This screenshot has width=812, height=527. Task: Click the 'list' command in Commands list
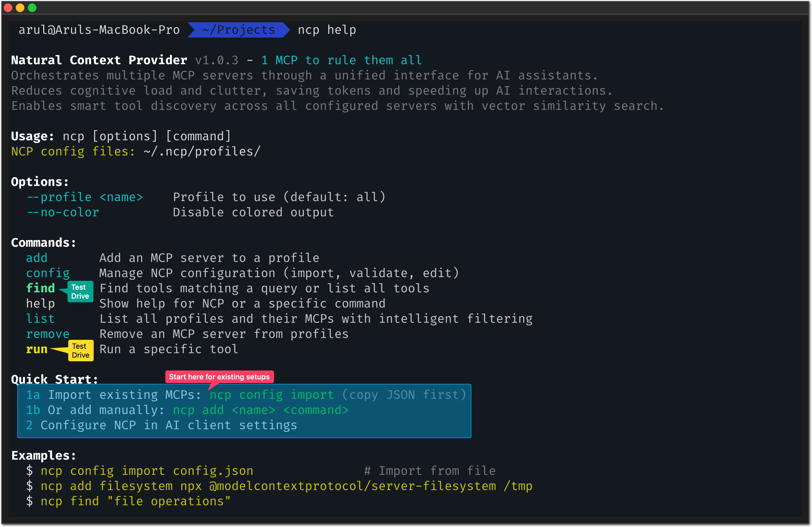point(41,319)
